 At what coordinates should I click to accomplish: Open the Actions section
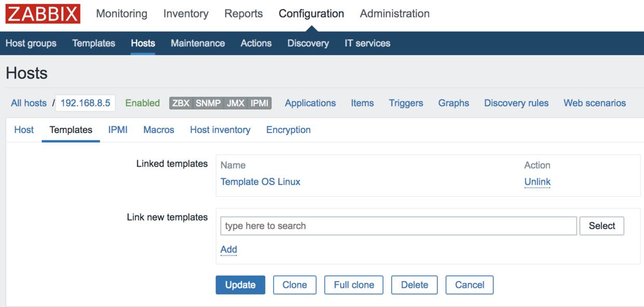(x=256, y=43)
